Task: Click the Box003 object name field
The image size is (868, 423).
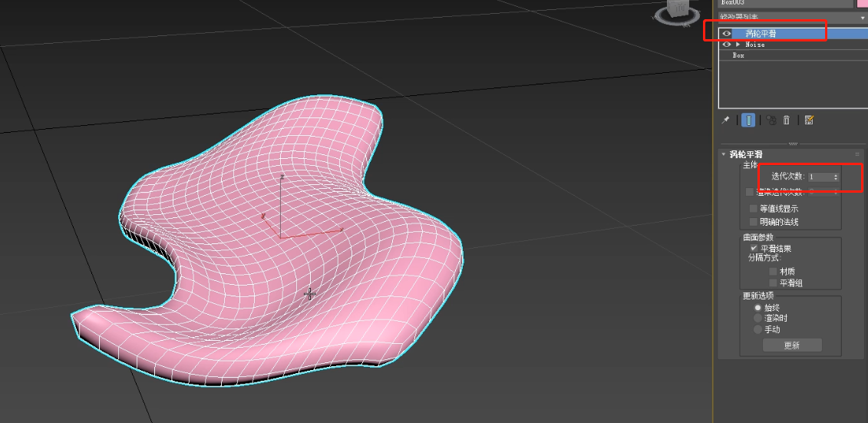Action: [786, 3]
